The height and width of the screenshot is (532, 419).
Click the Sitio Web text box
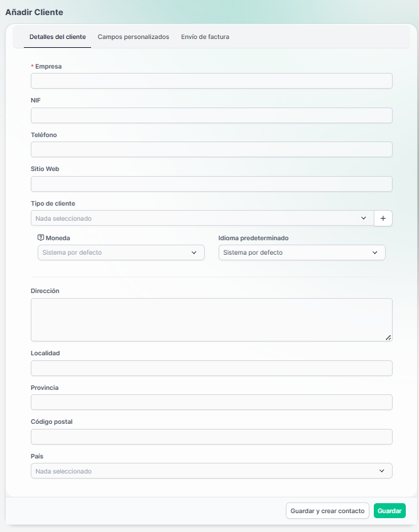[211, 184]
